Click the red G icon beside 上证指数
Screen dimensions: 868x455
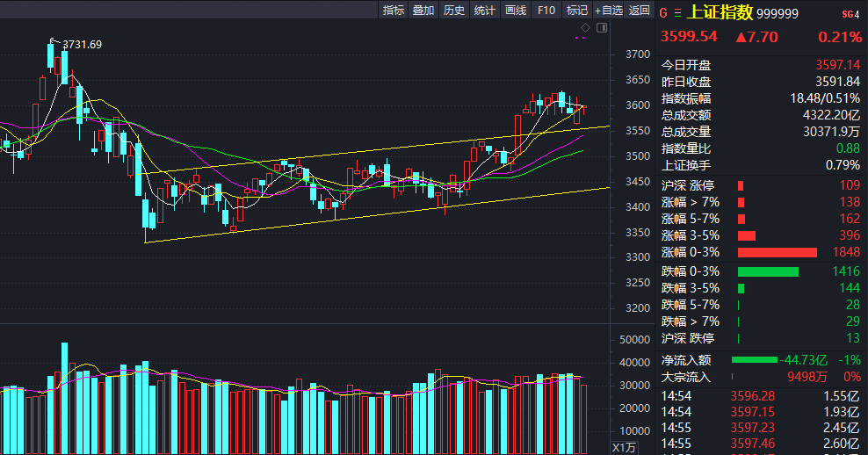(x=663, y=12)
